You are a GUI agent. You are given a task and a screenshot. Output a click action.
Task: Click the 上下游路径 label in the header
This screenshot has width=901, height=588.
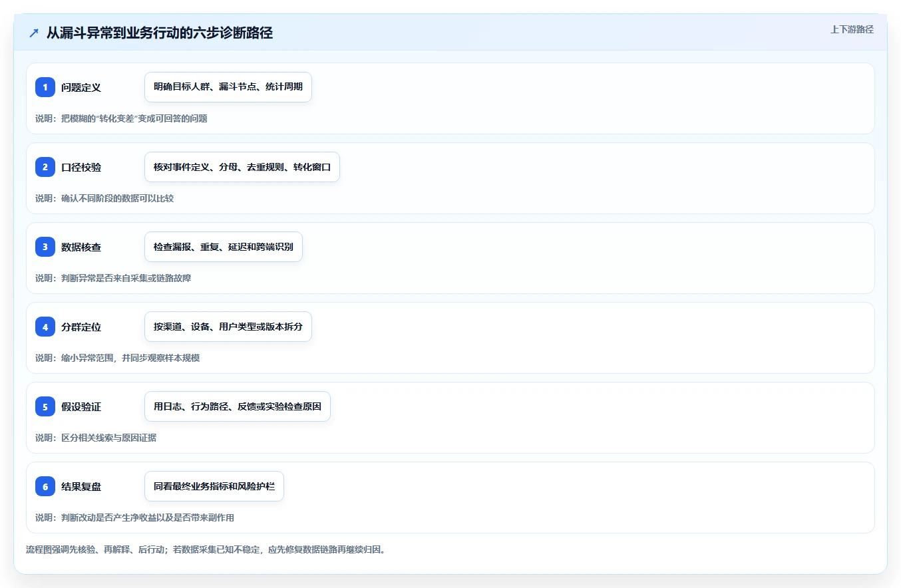coord(852,30)
